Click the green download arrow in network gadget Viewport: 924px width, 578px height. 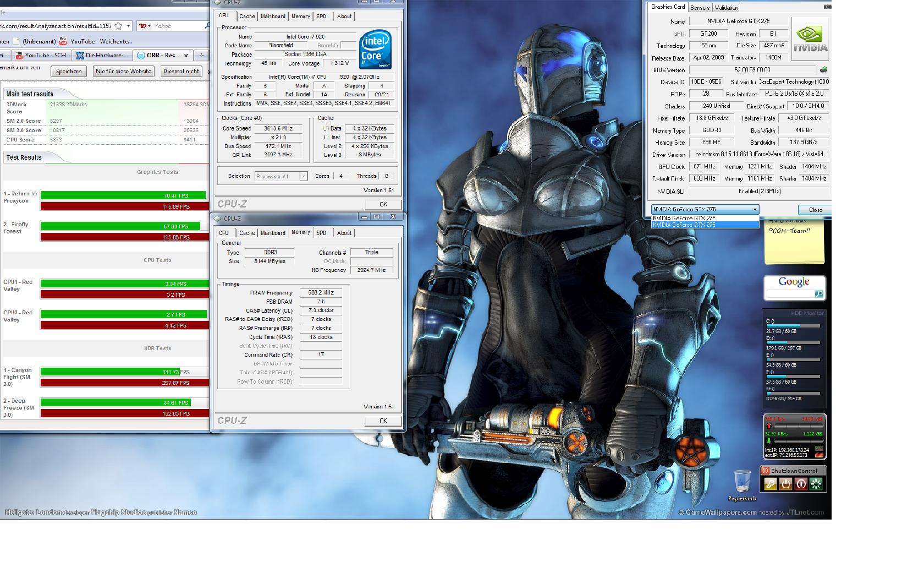pos(769,441)
